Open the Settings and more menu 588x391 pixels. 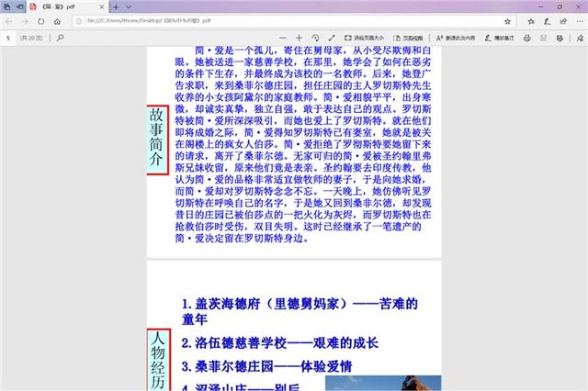pos(580,21)
